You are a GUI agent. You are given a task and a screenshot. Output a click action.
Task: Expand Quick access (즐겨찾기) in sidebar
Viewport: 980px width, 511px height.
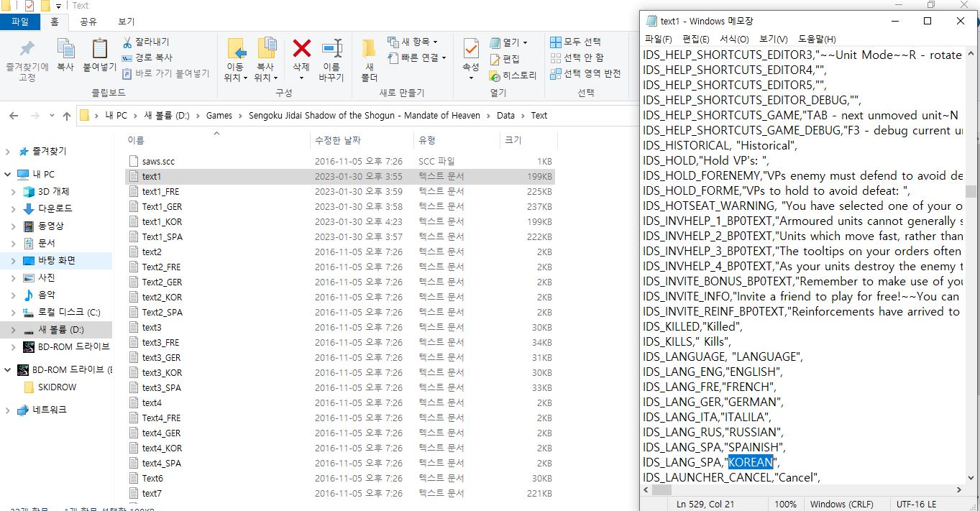tap(8, 152)
